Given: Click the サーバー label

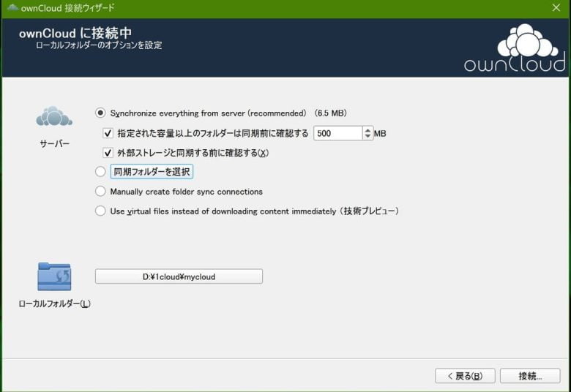Looking at the screenshot, I should pos(54,144).
